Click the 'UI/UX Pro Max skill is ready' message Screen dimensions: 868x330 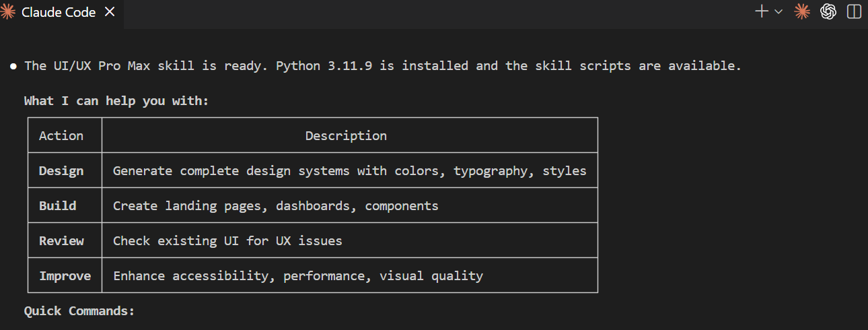pyautogui.click(x=382, y=66)
